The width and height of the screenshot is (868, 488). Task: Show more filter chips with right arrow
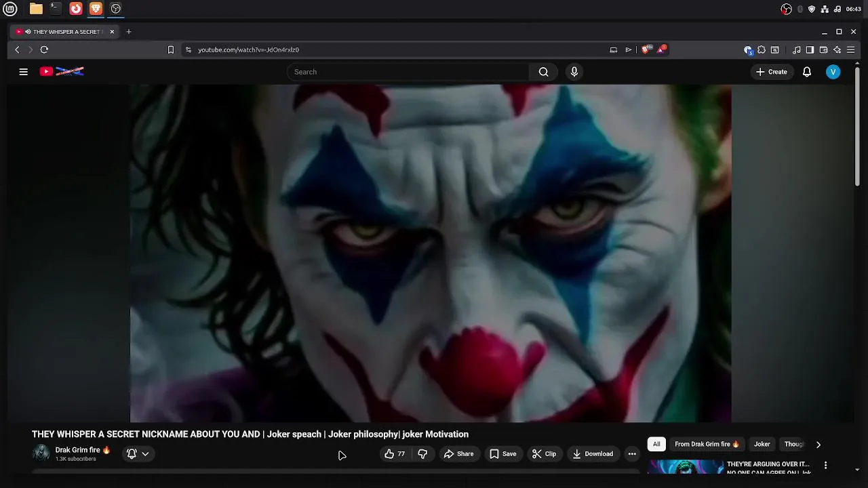click(x=818, y=445)
